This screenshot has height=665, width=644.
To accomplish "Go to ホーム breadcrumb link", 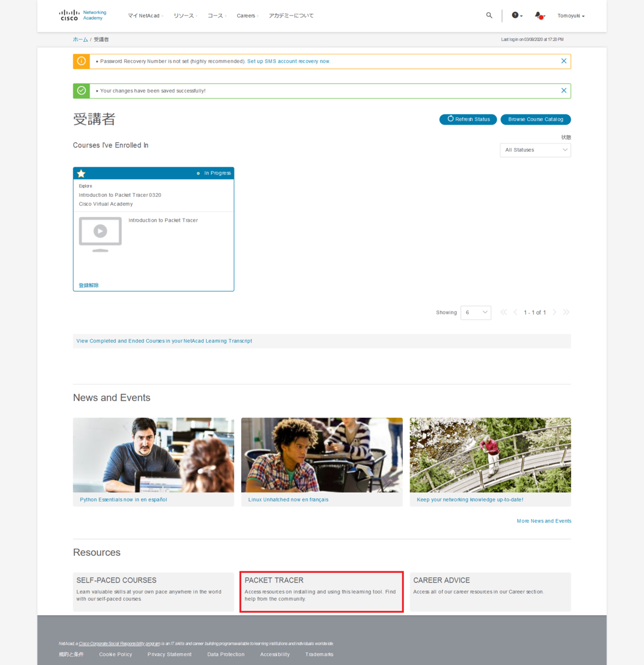I will coord(80,39).
